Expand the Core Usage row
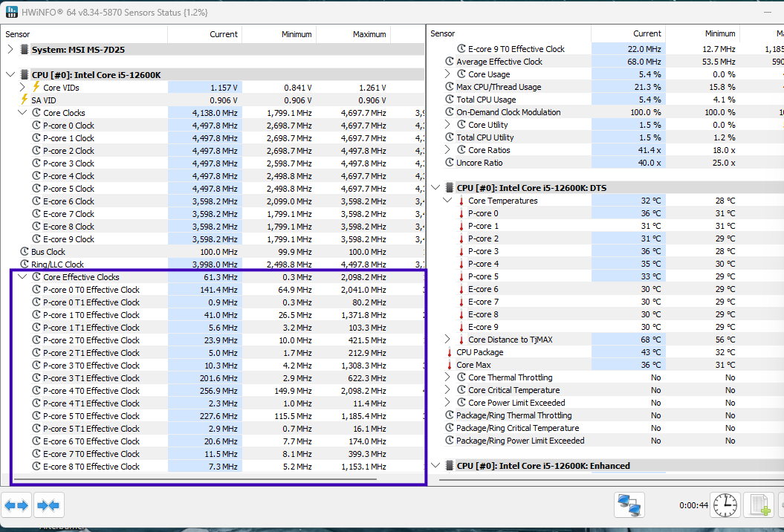The height and width of the screenshot is (532, 784). click(x=447, y=74)
